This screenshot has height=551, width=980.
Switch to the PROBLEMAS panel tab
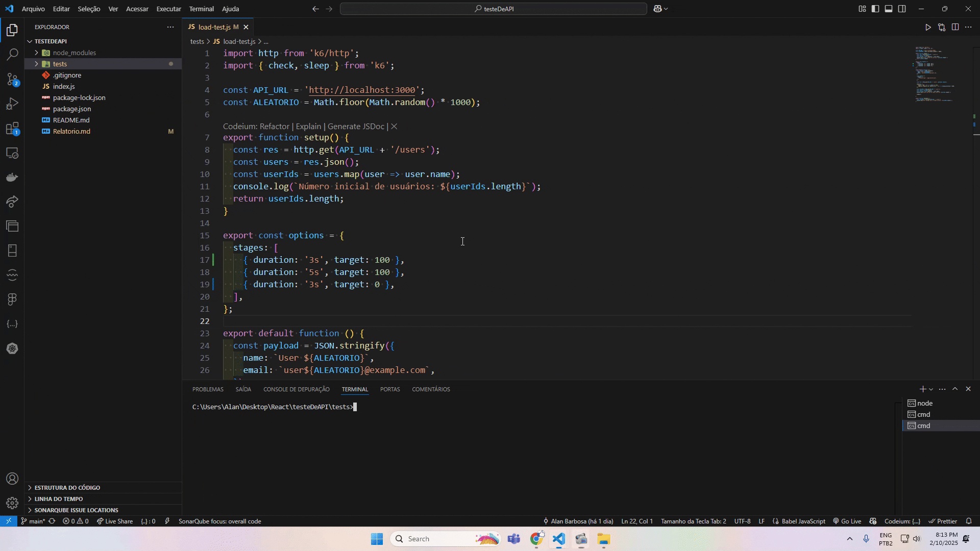[x=208, y=389]
